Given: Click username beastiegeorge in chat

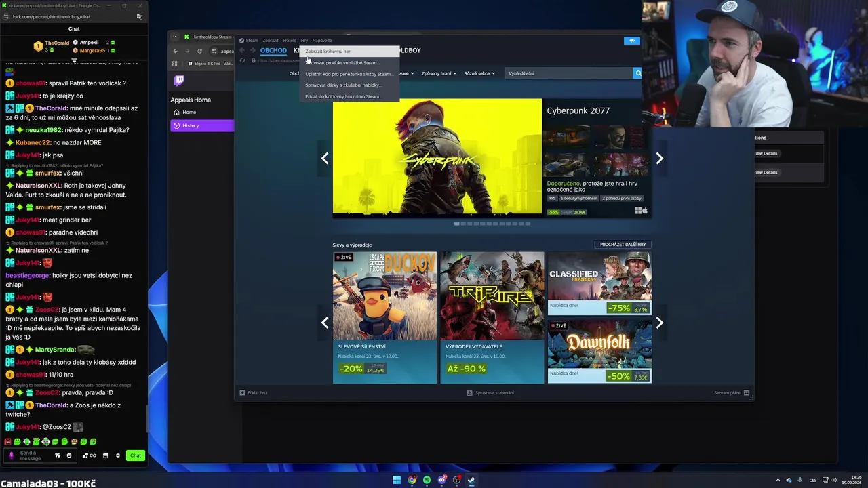Looking at the screenshot, I should pos(27,276).
